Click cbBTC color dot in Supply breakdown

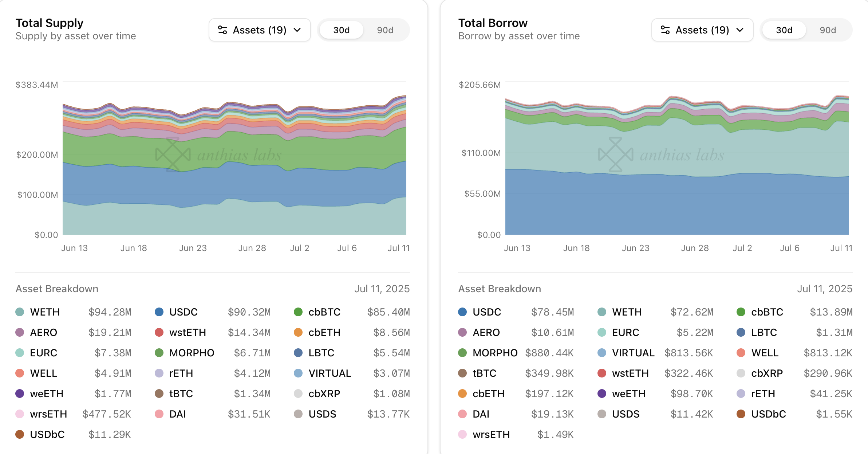pos(298,312)
